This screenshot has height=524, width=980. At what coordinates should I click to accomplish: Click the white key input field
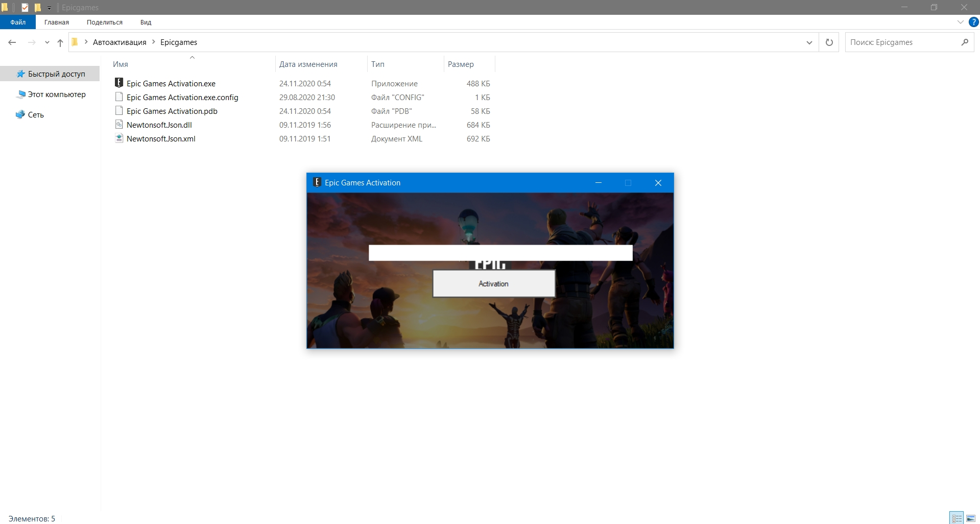click(x=500, y=253)
